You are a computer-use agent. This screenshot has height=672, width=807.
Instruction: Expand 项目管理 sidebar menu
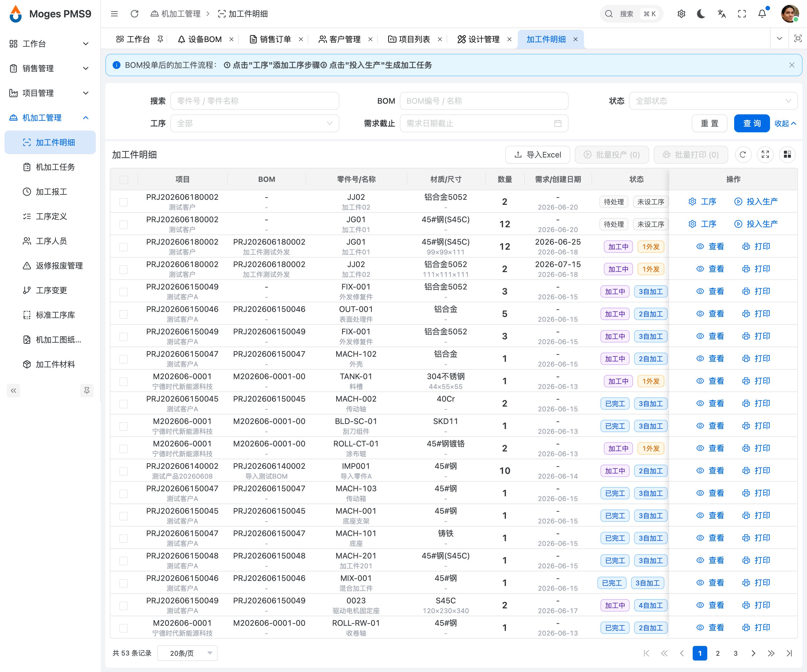(50, 93)
